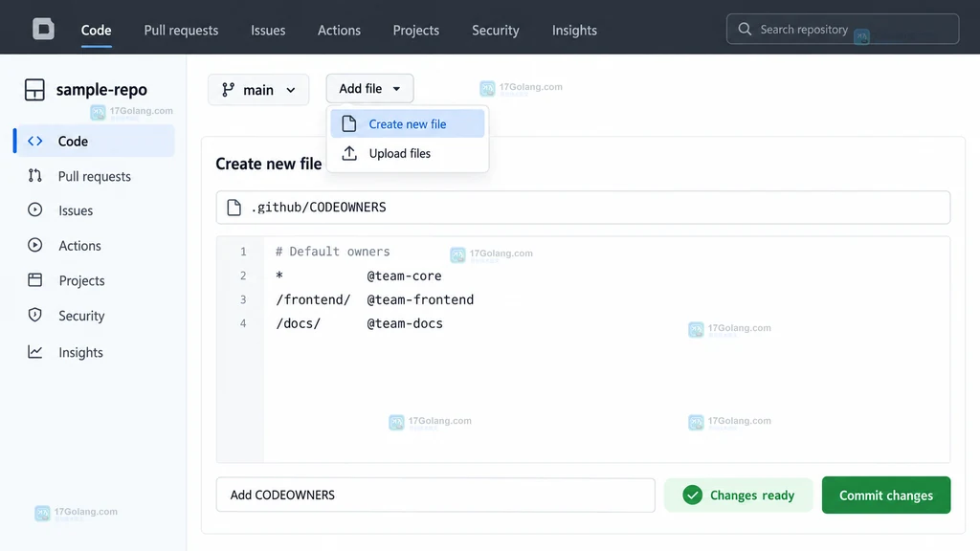This screenshot has width=980, height=551.
Task: Focus the Search repository field
Action: coord(842,29)
